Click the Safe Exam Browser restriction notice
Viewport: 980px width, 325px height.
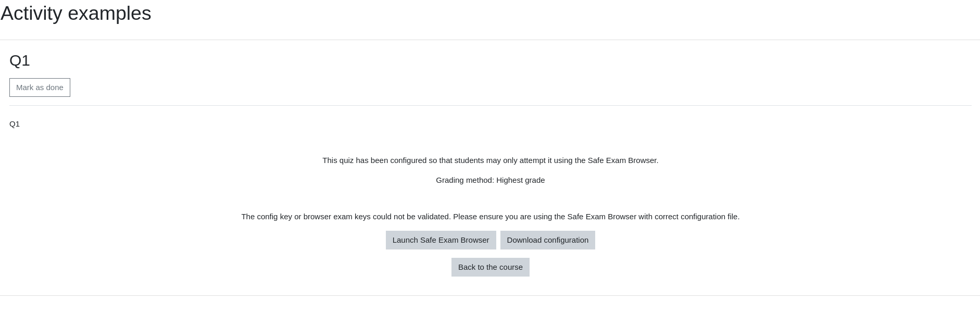point(490,160)
